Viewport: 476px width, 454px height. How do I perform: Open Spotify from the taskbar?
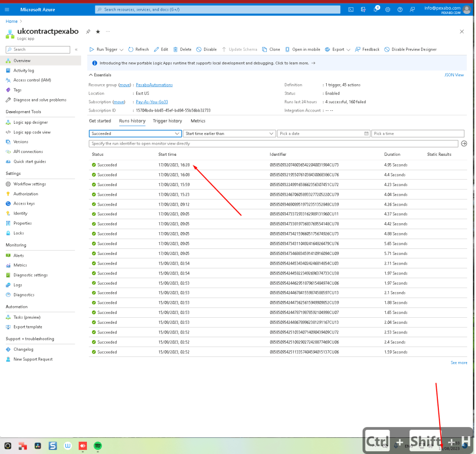98,446
